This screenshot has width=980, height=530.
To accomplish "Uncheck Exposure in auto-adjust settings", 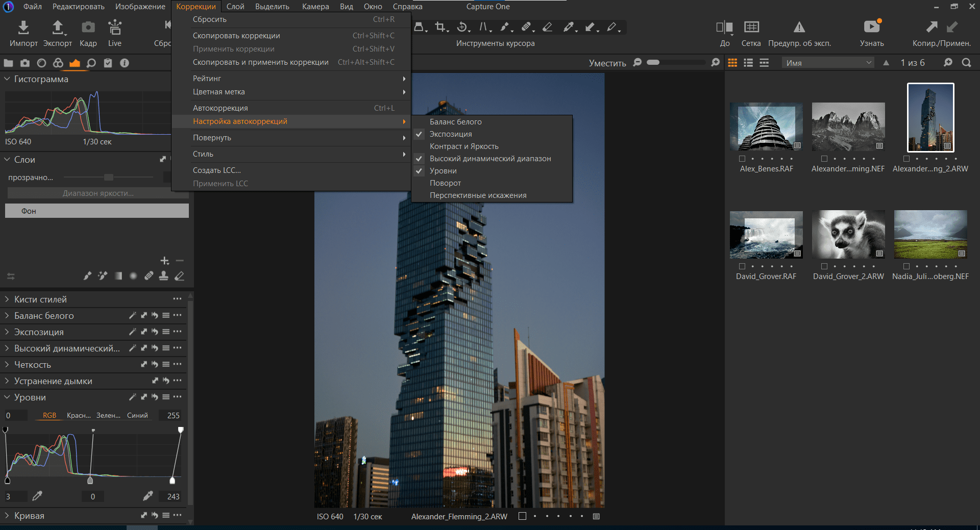I will [x=451, y=134].
